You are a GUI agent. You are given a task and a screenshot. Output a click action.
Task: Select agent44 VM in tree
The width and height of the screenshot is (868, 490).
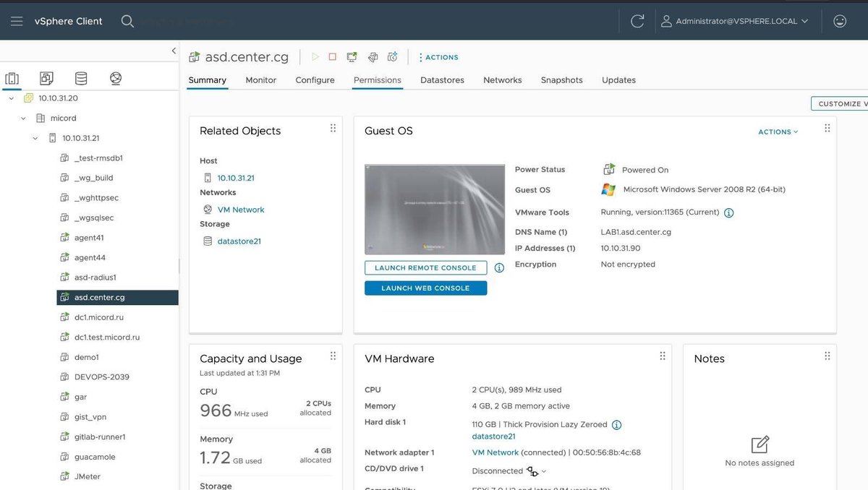(90, 257)
